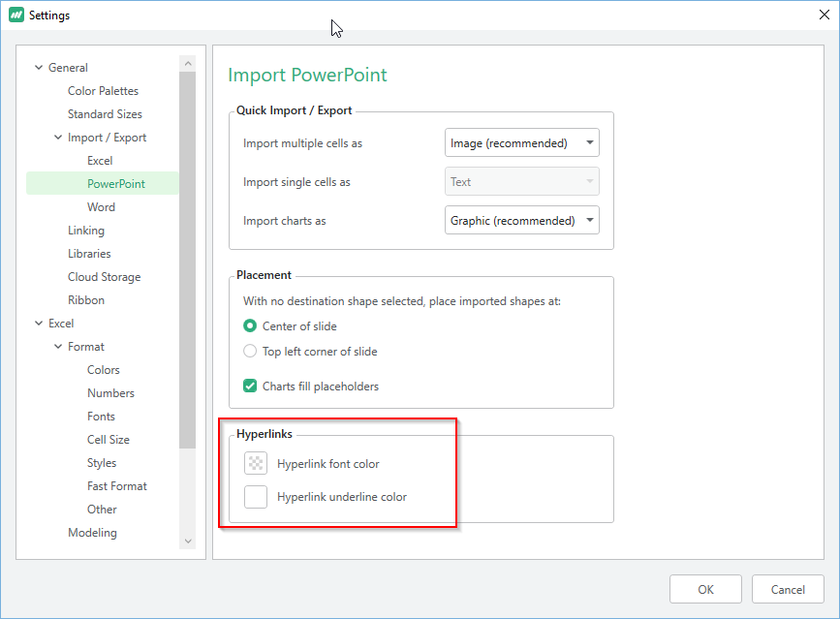Open Libraries settings
840x619 pixels.
click(89, 254)
